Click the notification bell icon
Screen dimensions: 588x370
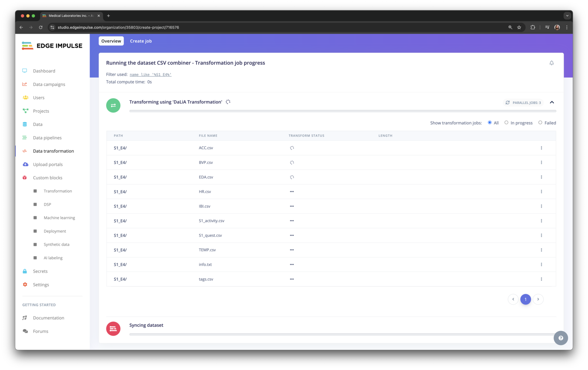tap(551, 63)
